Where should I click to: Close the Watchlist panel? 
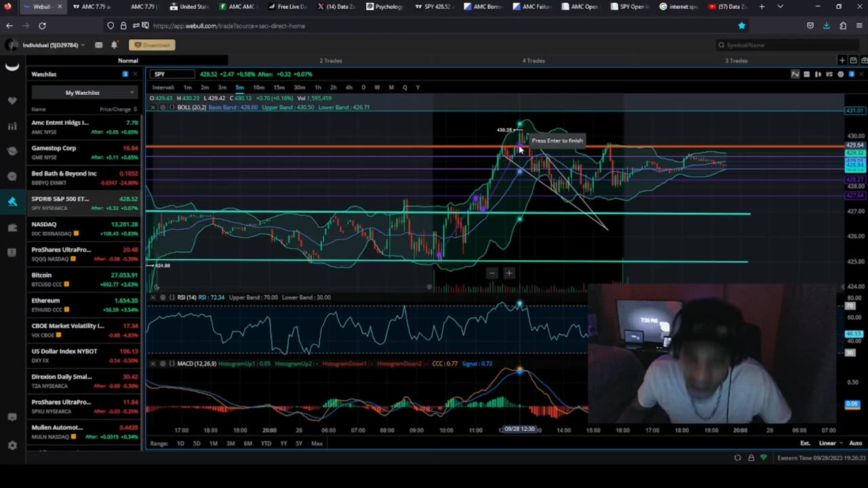[x=135, y=74]
